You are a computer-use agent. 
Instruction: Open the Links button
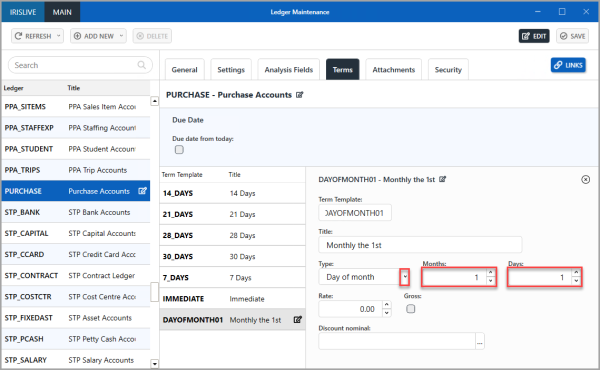pyautogui.click(x=568, y=65)
